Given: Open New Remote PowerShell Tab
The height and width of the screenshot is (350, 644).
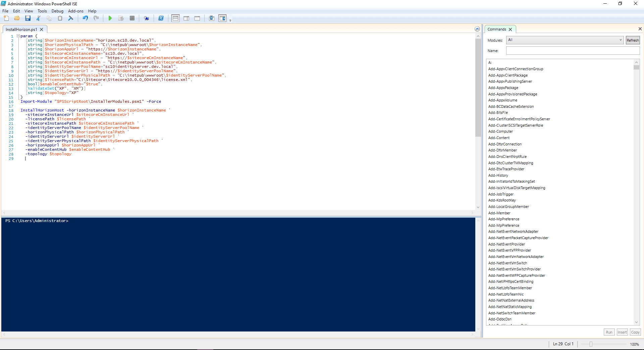Looking at the screenshot, I should pyautogui.click(x=146, y=18).
